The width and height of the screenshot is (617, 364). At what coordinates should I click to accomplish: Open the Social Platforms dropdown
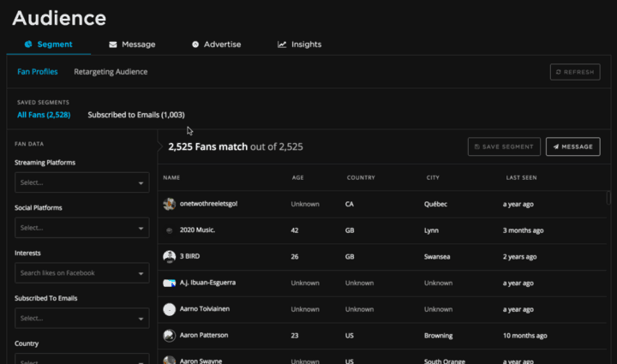81,228
